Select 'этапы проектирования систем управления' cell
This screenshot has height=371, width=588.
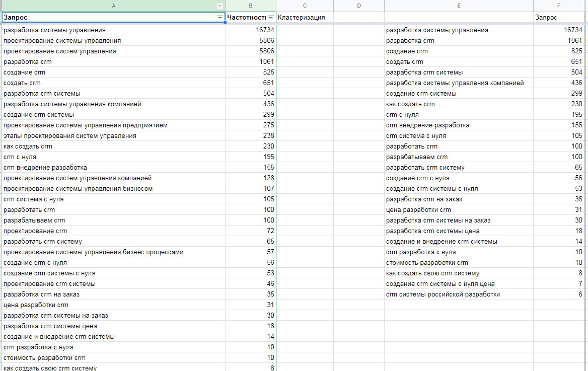tap(114, 135)
